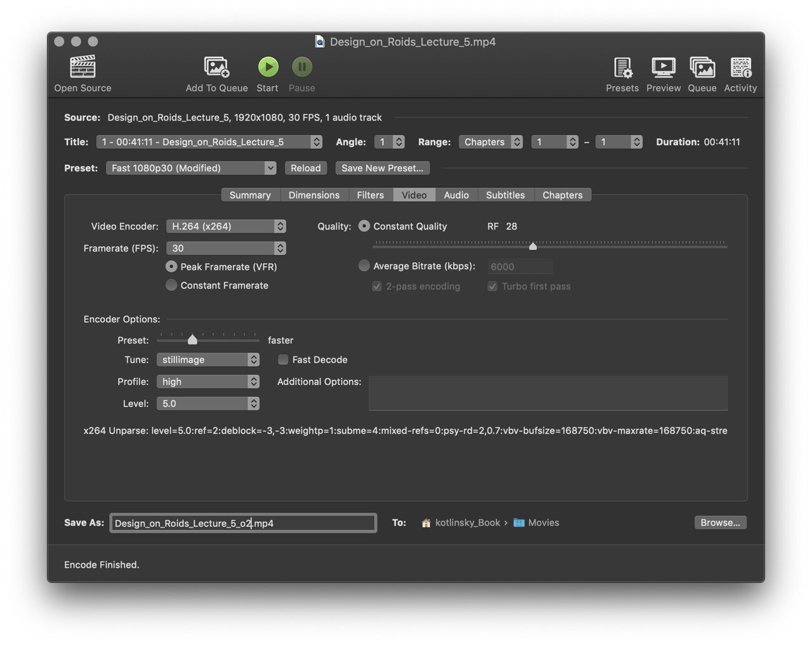This screenshot has height=645, width=812.
Task: Choose Constant Framerate option
Action: (x=171, y=285)
